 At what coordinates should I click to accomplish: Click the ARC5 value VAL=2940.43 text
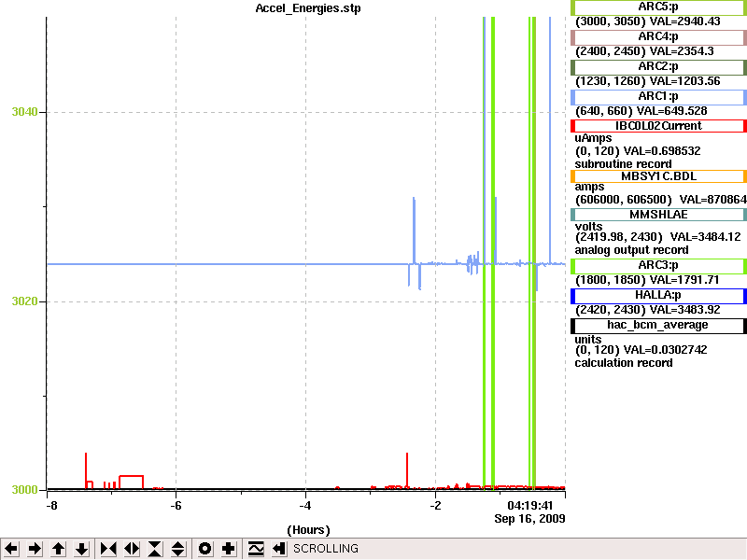click(x=685, y=21)
